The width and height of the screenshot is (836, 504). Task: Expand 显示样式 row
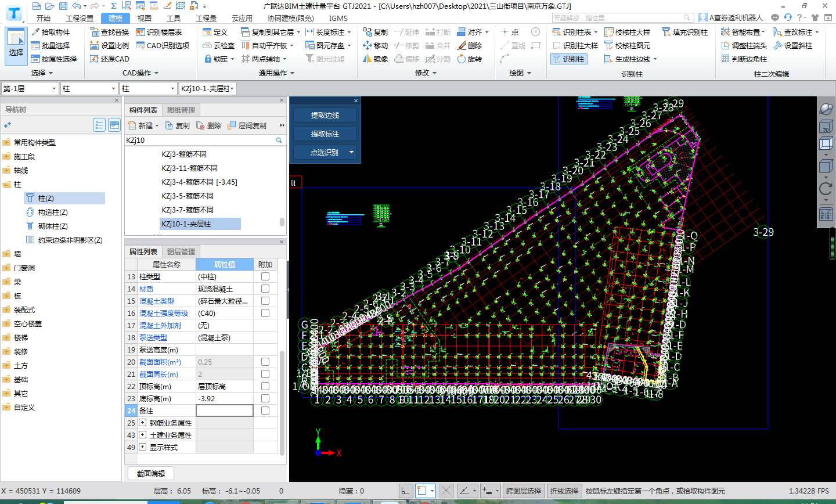coord(143,447)
